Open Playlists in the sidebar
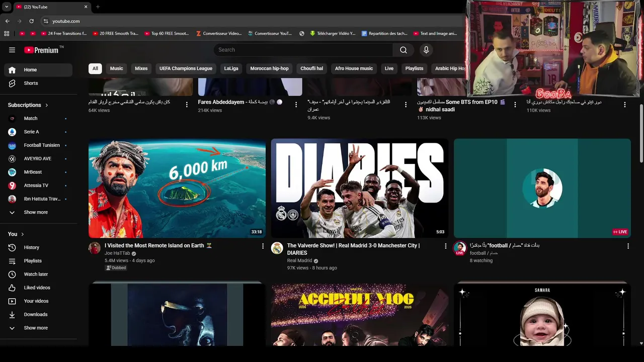The width and height of the screenshot is (644, 362). (38, 261)
